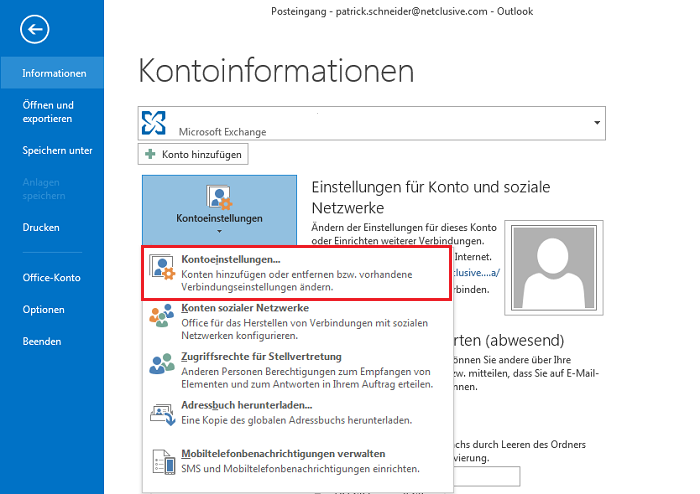Image resolution: width=700 pixels, height=494 pixels.
Task: Collapse the Kontoeinstellungen dropdown button
Action: 219,210
